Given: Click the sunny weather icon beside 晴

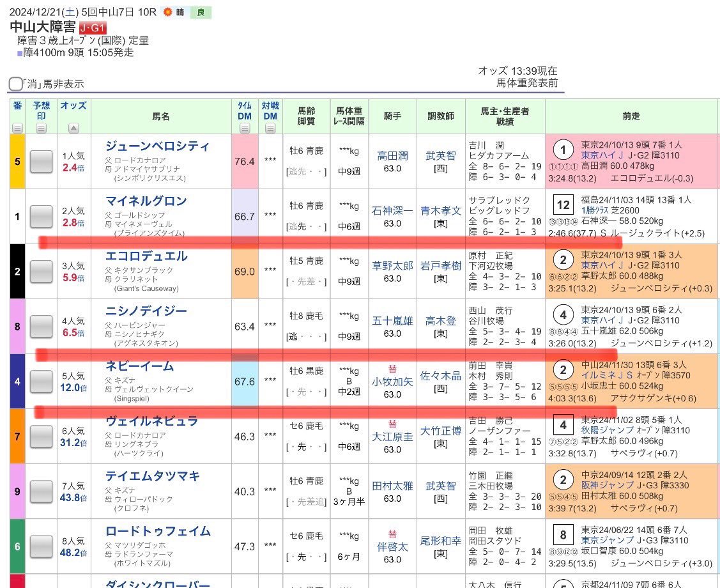Looking at the screenshot, I should coord(168,12).
